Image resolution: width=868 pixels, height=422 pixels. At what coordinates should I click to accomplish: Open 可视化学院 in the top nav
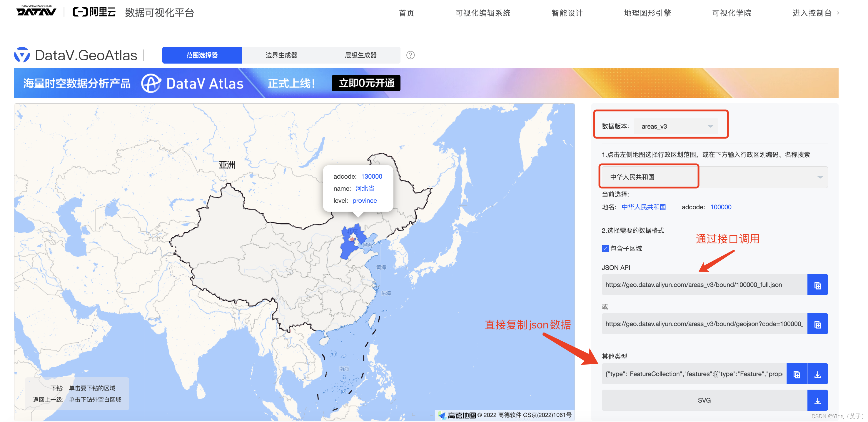tap(732, 13)
